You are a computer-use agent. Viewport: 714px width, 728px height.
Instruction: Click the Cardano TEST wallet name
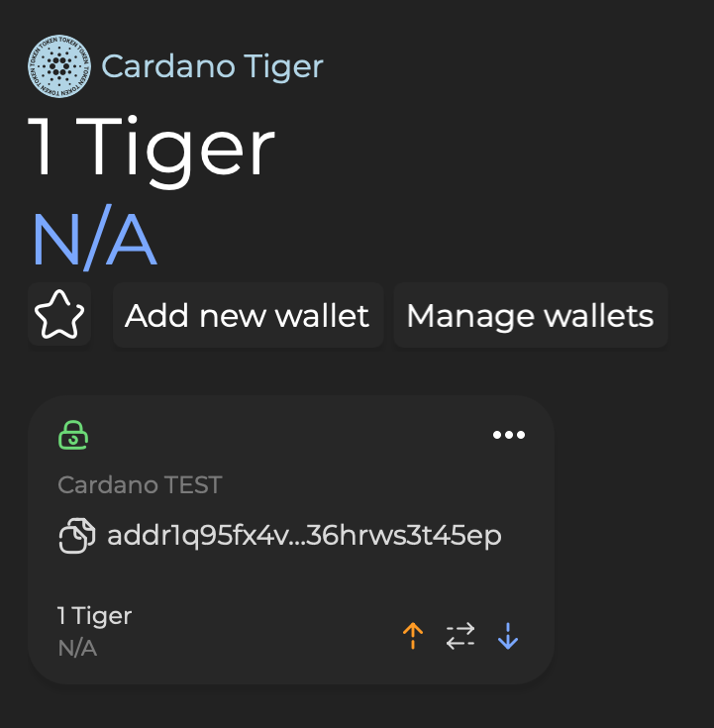[x=140, y=484]
